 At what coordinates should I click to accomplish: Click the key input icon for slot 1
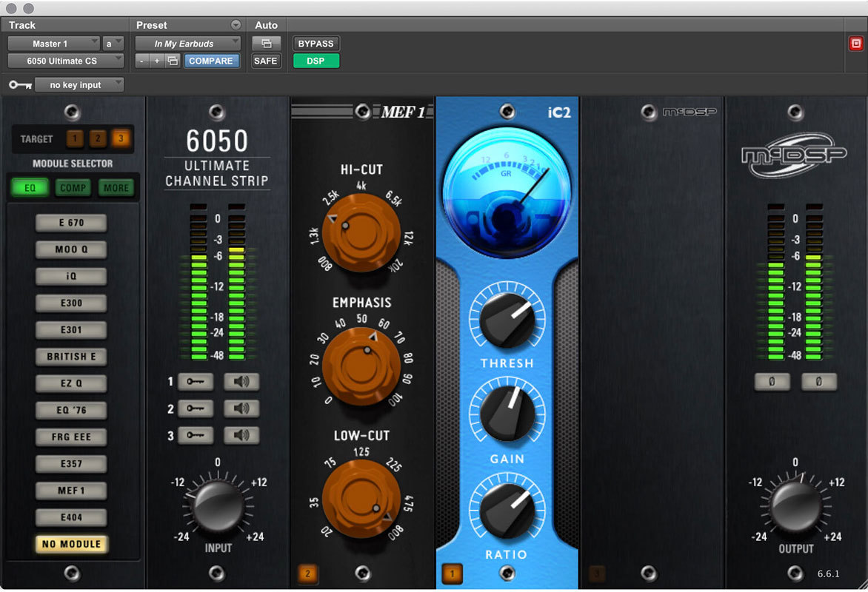pyautogui.click(x=196, y=382)
